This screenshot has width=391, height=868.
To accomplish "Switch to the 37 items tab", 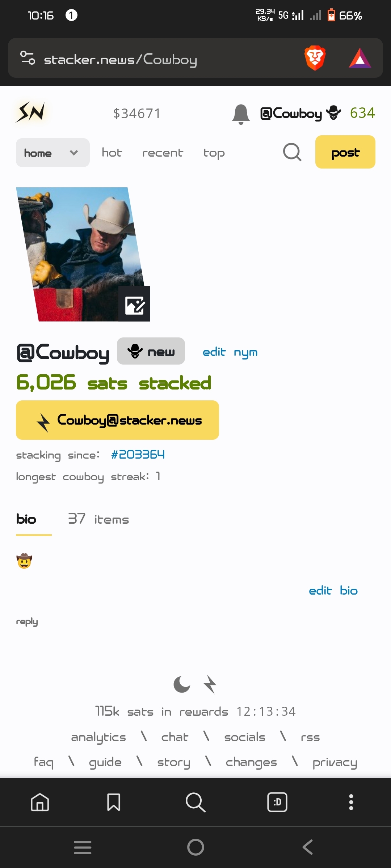I will 98,519.
